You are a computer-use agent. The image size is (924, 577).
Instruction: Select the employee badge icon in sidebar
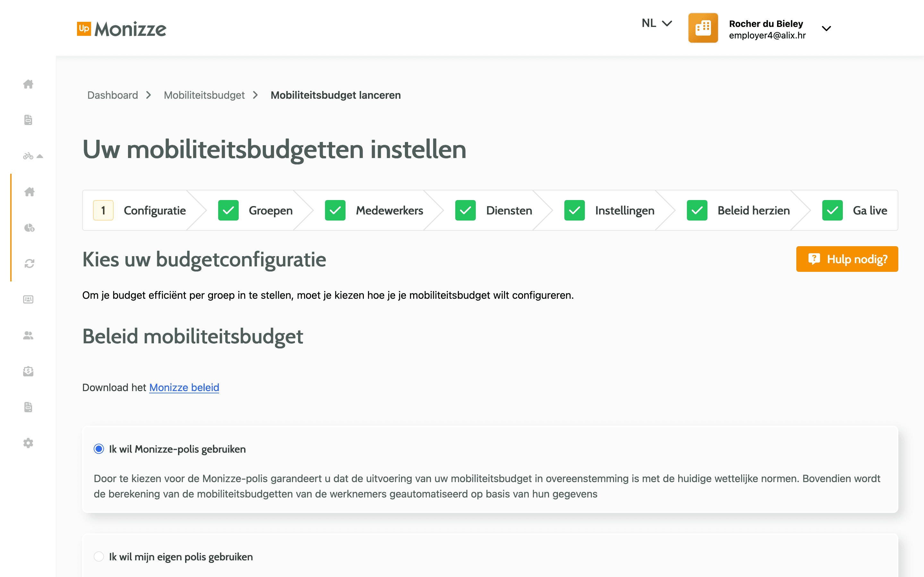coord(28,299)
